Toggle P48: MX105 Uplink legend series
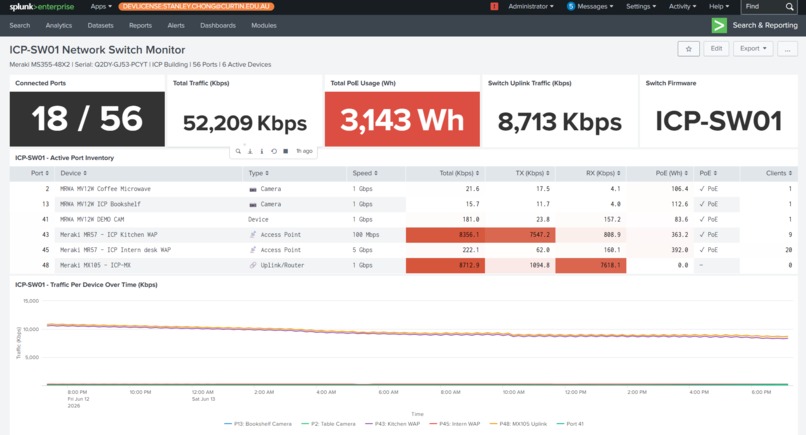This screenshot has width=806, height=435. coord(518,424)
